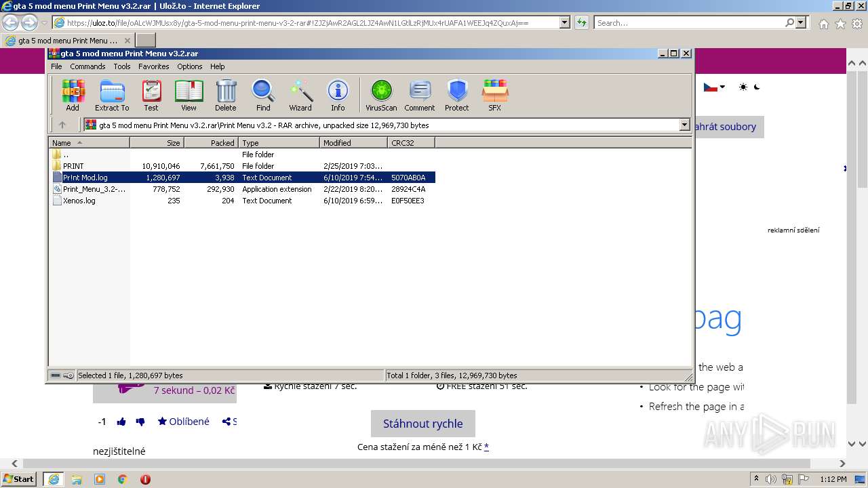Open the Help menu
Viewport: 868px width, 488px height.
(x=217, y=66)
